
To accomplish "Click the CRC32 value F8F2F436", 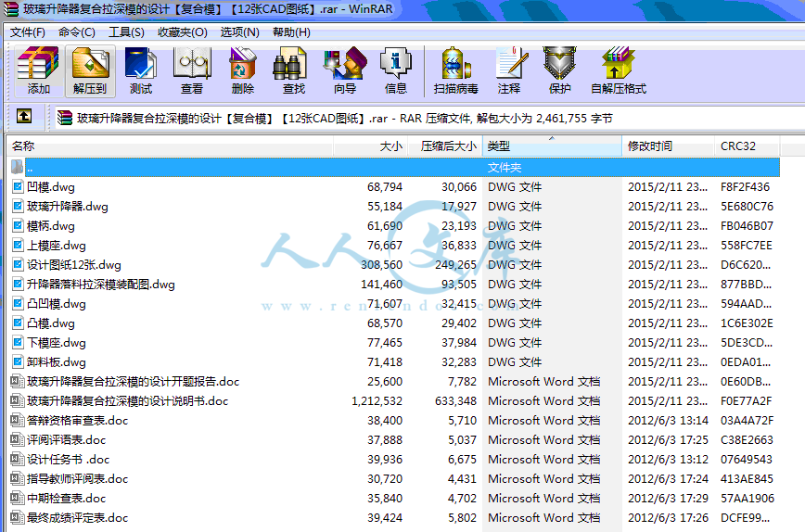I will (745, 186).
